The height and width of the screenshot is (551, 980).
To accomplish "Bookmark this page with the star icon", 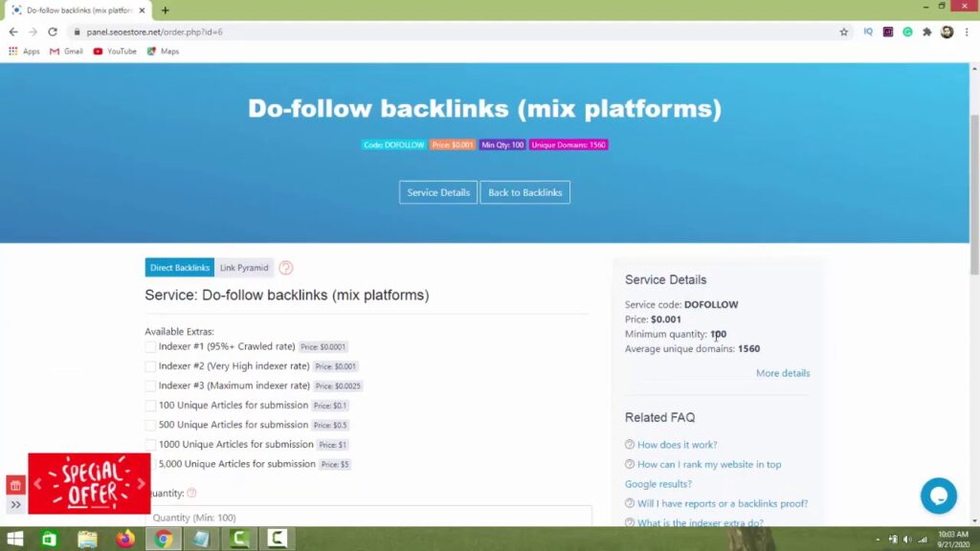I will (844, 32).
